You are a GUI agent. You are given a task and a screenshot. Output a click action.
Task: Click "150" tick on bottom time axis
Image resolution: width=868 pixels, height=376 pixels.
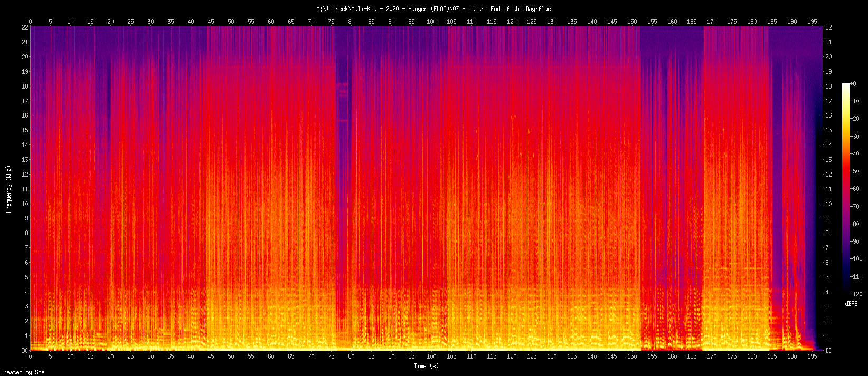[632, 356]
